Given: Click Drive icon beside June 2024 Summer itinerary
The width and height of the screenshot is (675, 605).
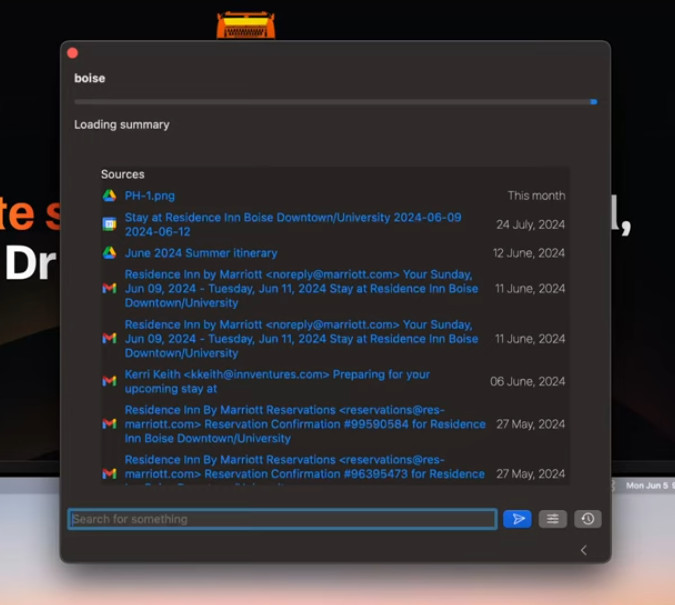Looking at the screenshot, I should (x=109, y=253).
